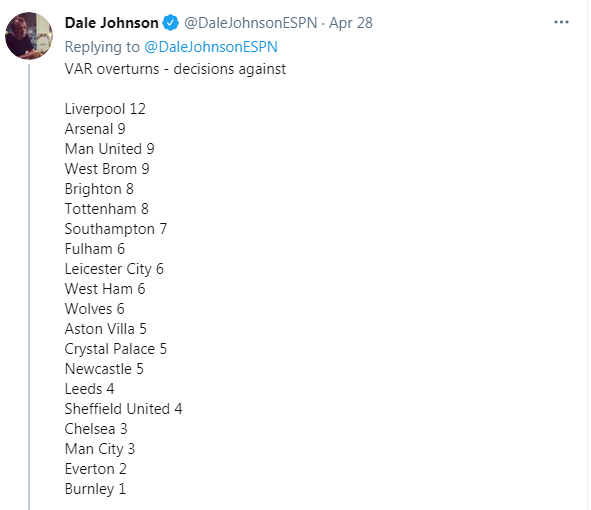Click the 'Southampton 7' line

point(116,229)
